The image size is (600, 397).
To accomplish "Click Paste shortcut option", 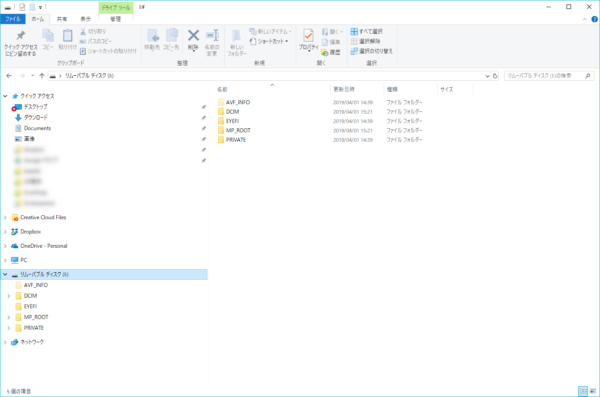I will click(x=108, y=51).
